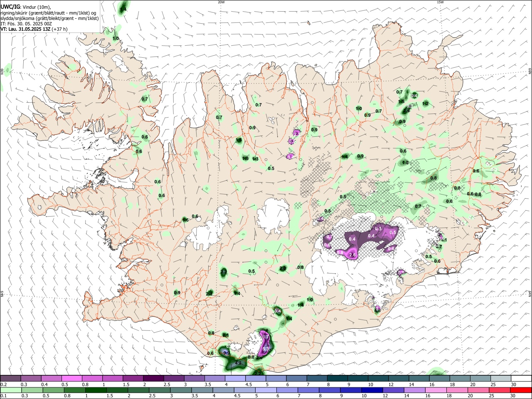Image resolution: width=532 pixels, height=399 pixels.
Task: Click the 0.1 label in the rain legend
Action: pos(3,396)
